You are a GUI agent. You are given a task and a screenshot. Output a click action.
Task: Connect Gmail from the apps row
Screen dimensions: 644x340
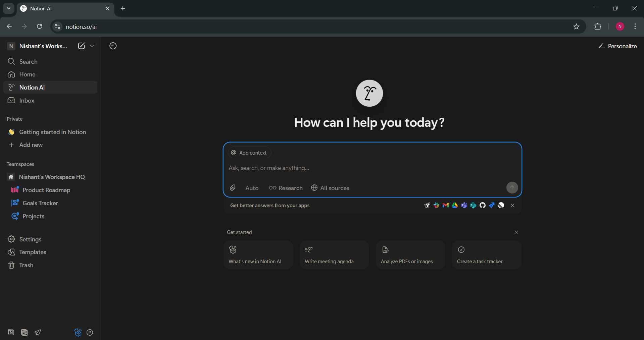[x=445, y=205]
